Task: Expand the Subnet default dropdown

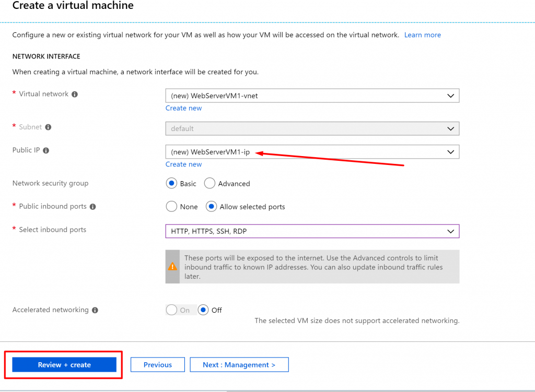Action: [312, 128]
